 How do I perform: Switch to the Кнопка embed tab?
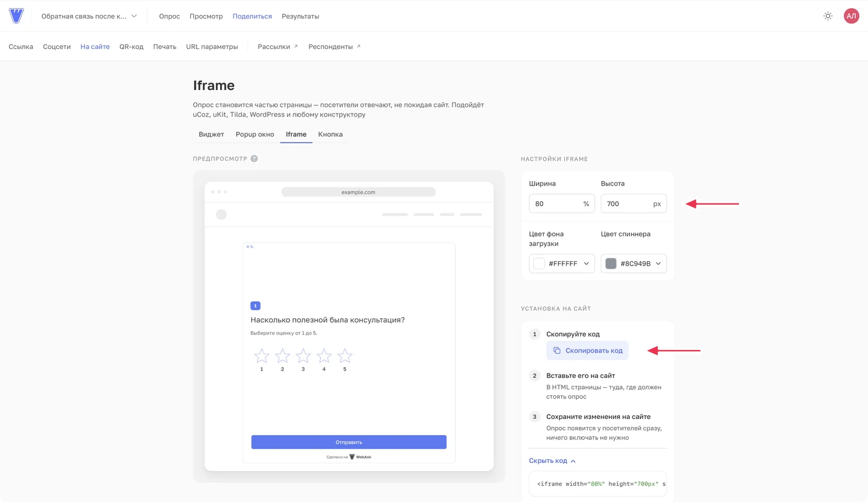coord(330,134)
